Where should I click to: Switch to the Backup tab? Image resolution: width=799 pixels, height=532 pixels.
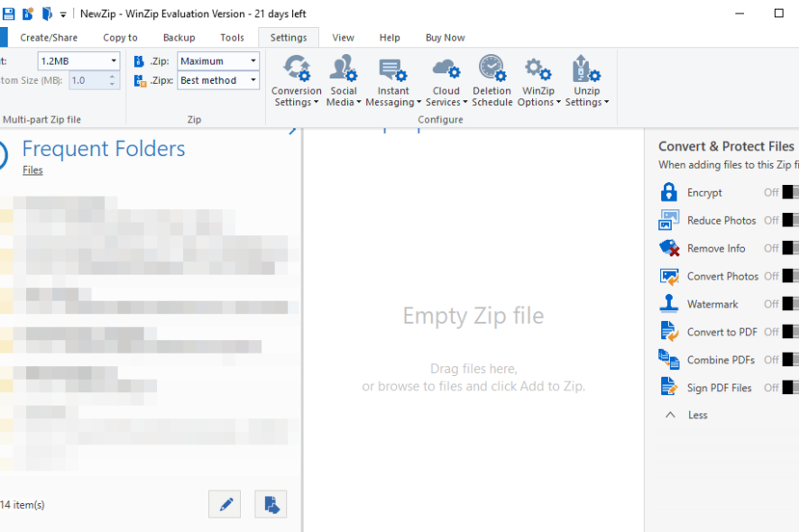point(179,38)
